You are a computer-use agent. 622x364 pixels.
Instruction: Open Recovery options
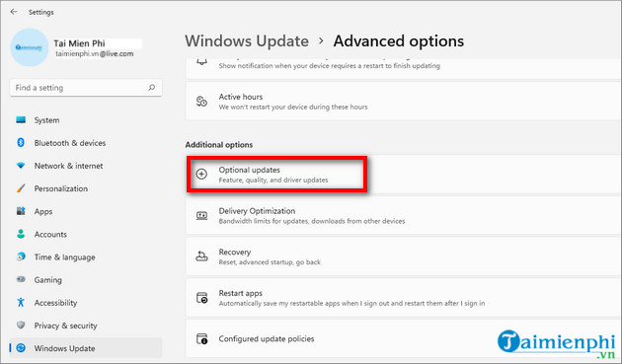404,256
